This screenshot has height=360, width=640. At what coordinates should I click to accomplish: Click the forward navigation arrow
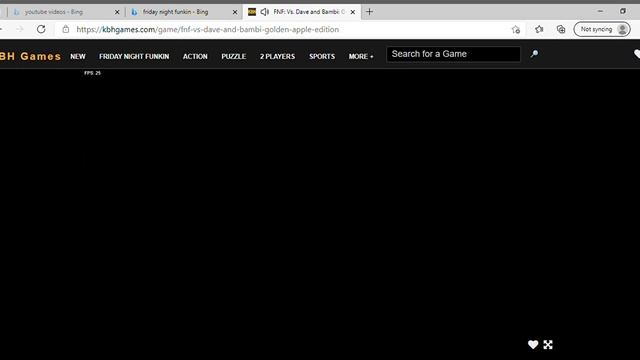[x=20, y=29]
